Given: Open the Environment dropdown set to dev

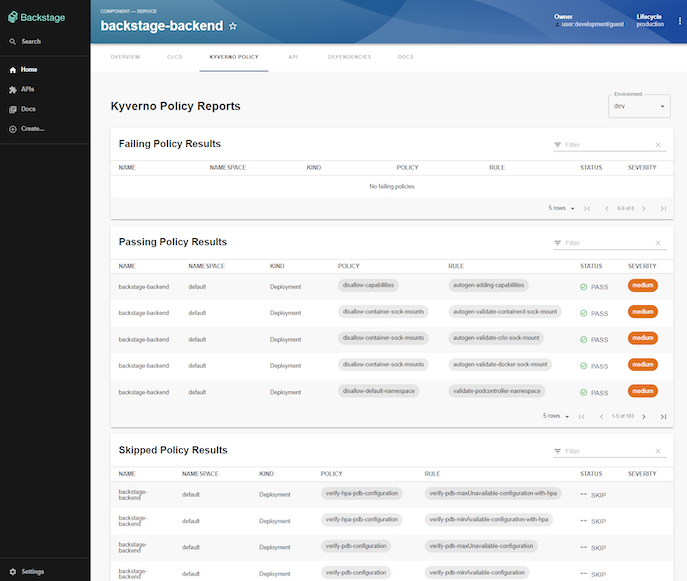Looking at the screenshot, I should coord(638,106).
